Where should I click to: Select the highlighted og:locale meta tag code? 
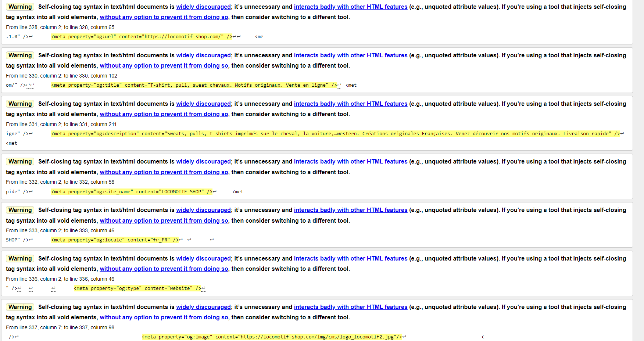[x=115, y=240]
